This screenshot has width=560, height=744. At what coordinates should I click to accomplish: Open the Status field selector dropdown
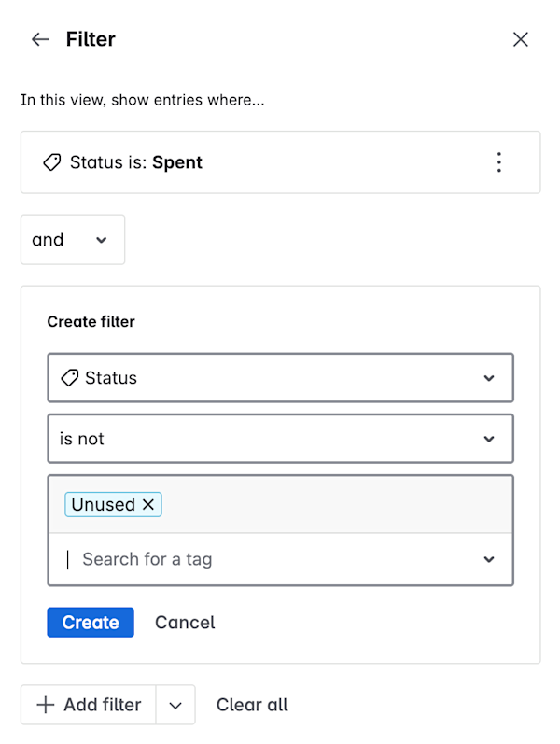tap(281, 378)
